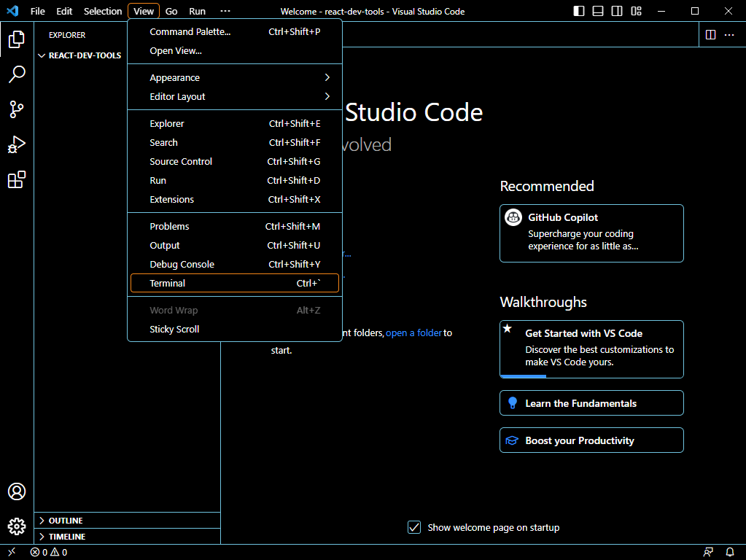
Task: Open Get Started with VS Code walkthrough
Action: 591,349
